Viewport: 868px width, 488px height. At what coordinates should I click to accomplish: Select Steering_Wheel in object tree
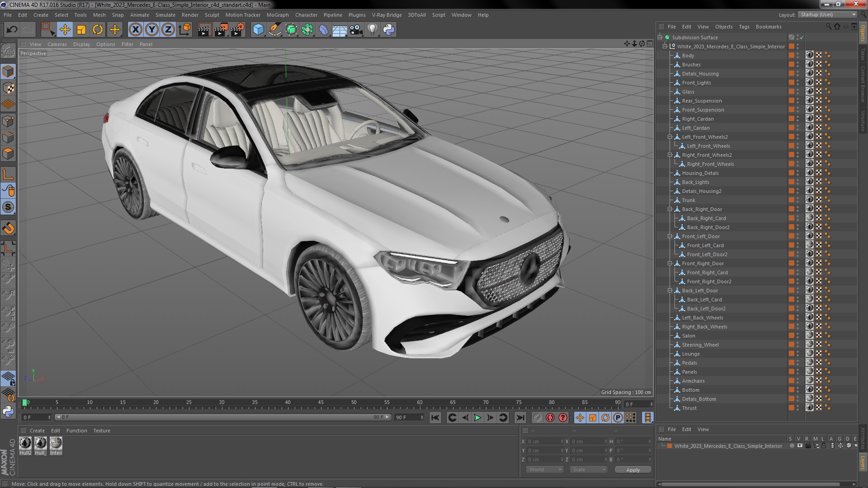point(700,345)
